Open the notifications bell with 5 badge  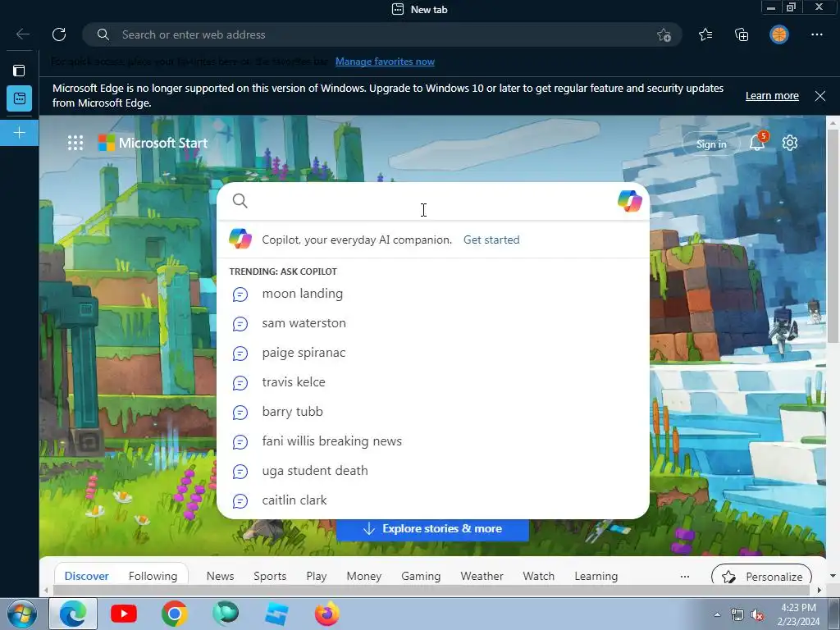[757, 142]
